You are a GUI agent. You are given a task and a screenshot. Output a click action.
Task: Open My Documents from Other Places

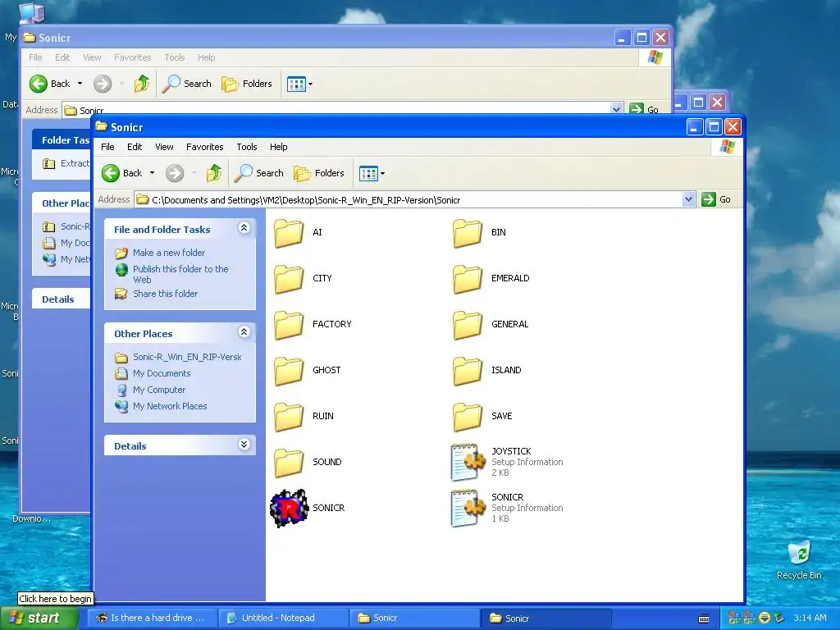(x=162, y=373)
